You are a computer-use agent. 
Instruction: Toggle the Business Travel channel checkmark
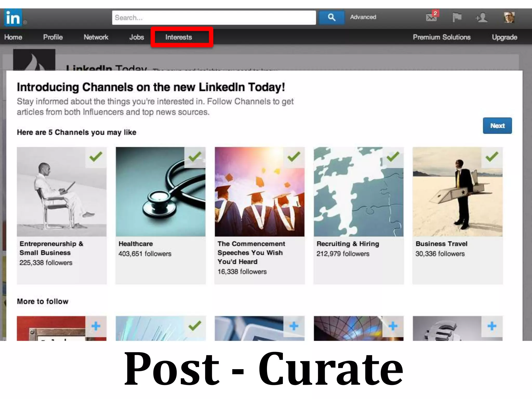(x=492, y=157)
